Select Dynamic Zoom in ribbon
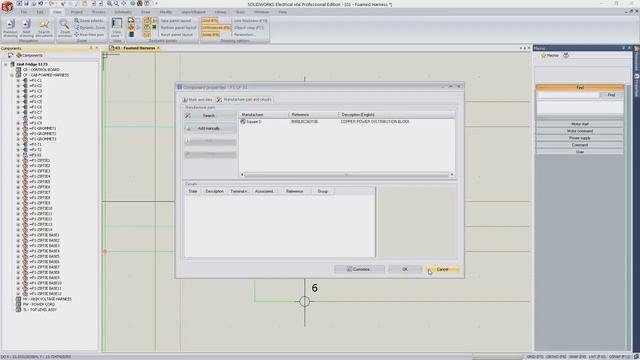This screenshot has height=360, width=640. pos(89,27)
